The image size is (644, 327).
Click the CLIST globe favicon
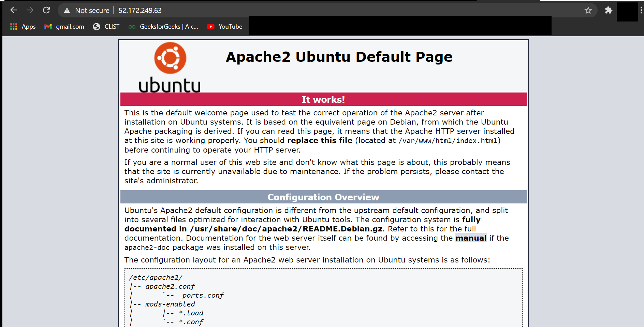(x=97, y=27)
